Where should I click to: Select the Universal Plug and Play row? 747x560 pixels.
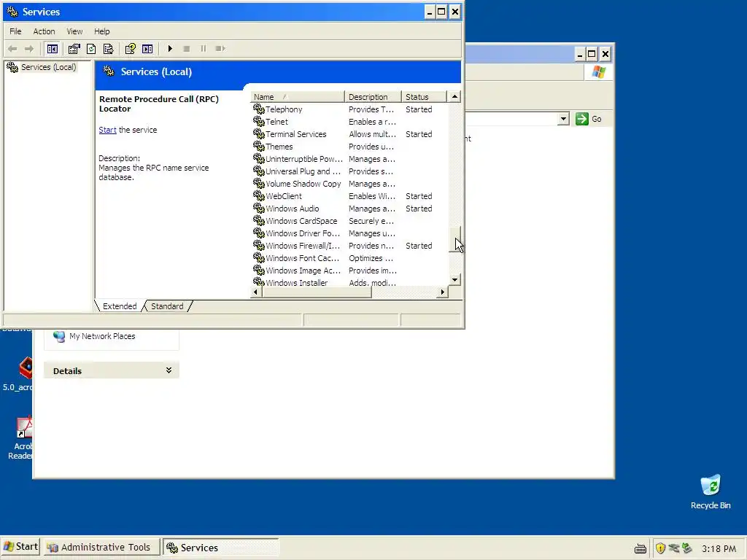click(x=350, y=171)
